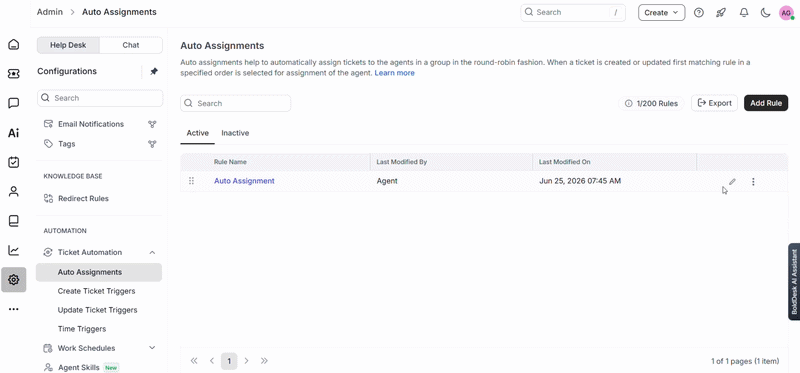Image resolution: width=800 pixels, height=373 pixels.
Task: Open the Reports chart icon in left rail
Action: point(14,251)
